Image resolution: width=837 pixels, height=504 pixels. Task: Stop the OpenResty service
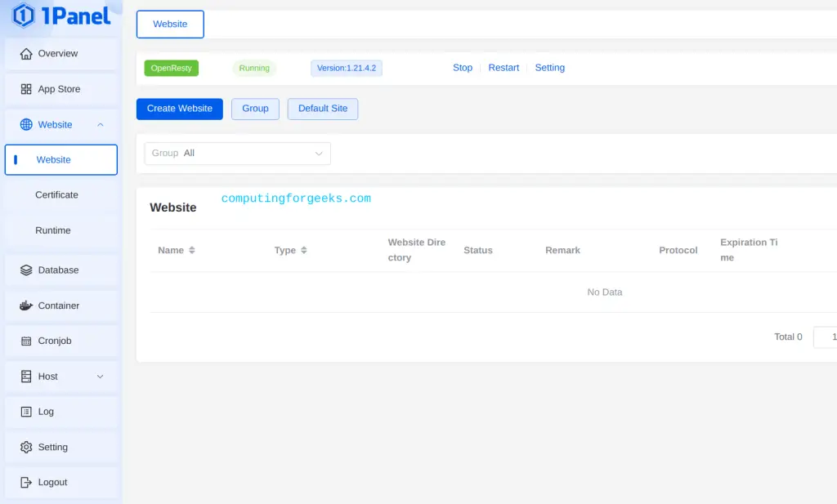click(x=463, y=68)
